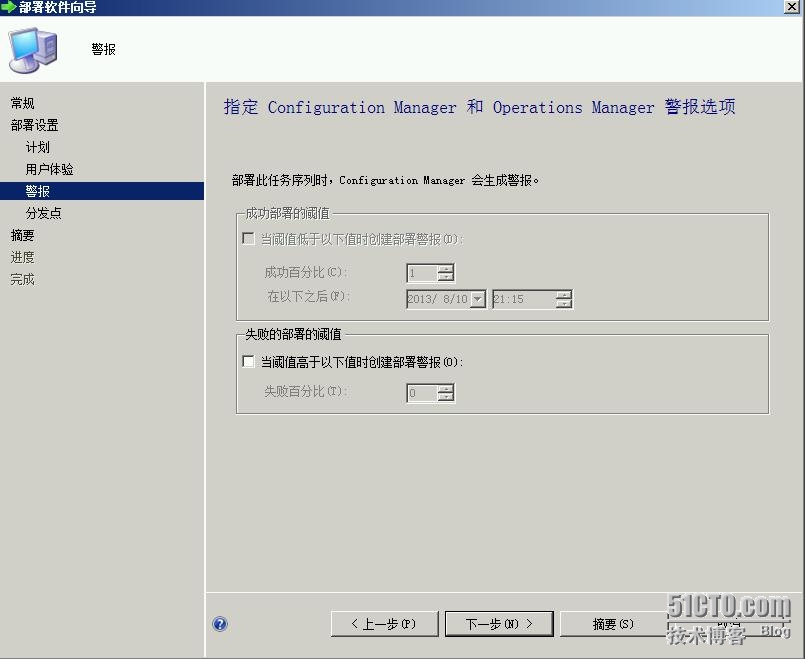Click the 失败百分比 value field

pyautogui.click(x=422, y=393)
